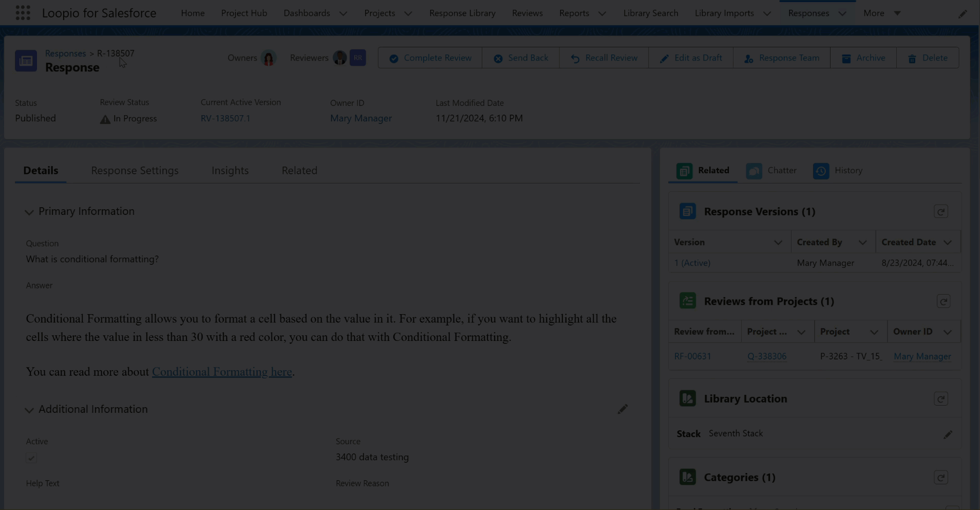Open the Projects dropdown chevron
The image size is (980, 510).
tap(408, 13)
